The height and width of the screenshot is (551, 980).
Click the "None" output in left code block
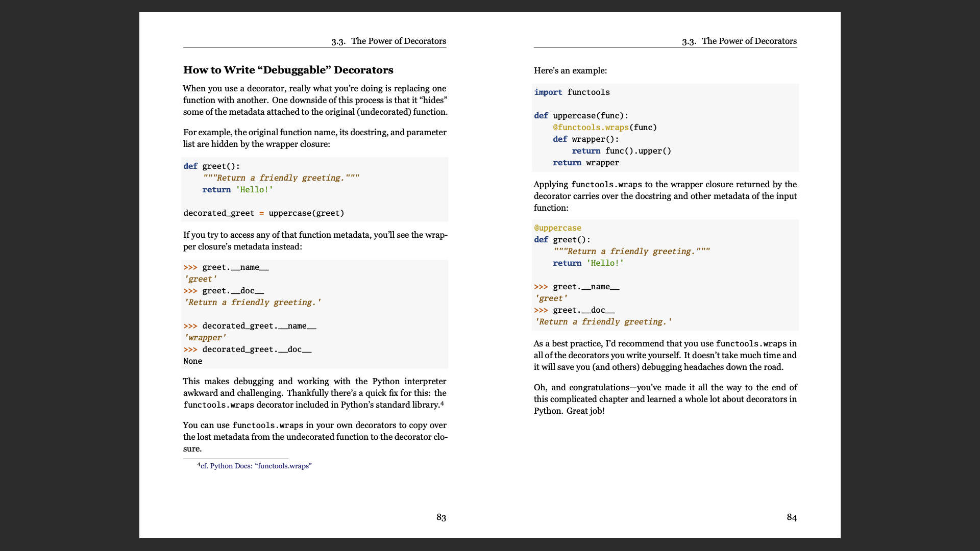coord(193,361)
